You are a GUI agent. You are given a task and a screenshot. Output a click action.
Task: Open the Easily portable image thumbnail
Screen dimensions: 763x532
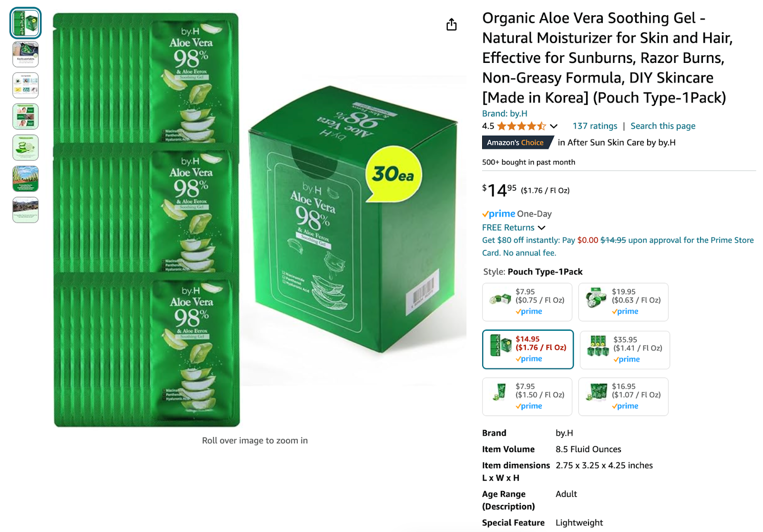click(25, 54)
